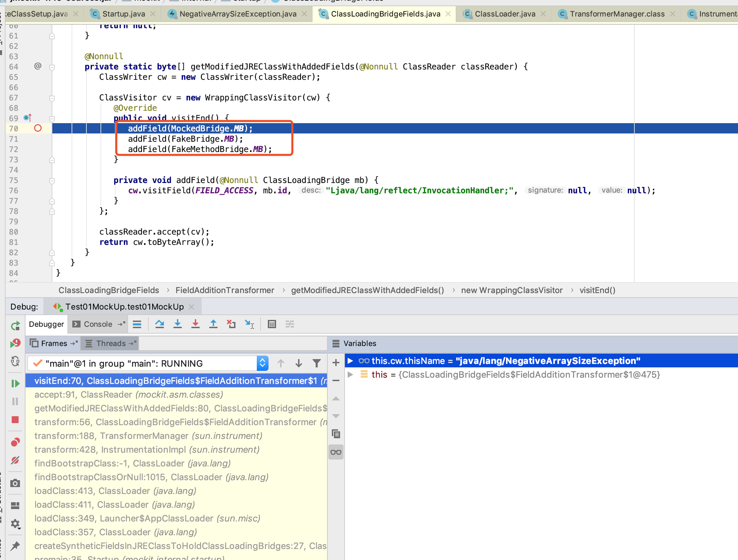Click the New Watch plus button

click(x=336, y=363)
